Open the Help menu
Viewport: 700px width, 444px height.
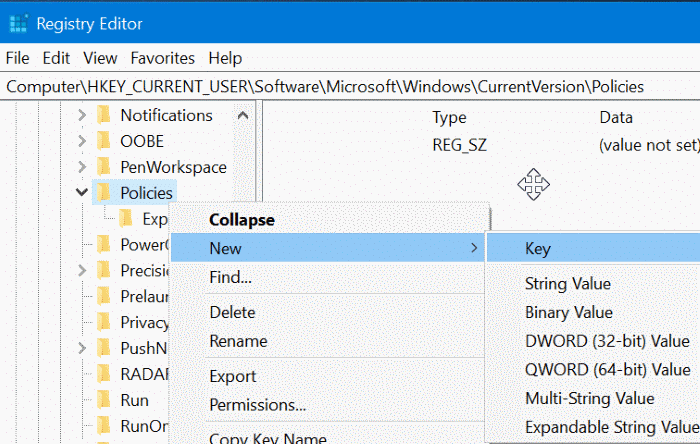(x=225, y=58)
